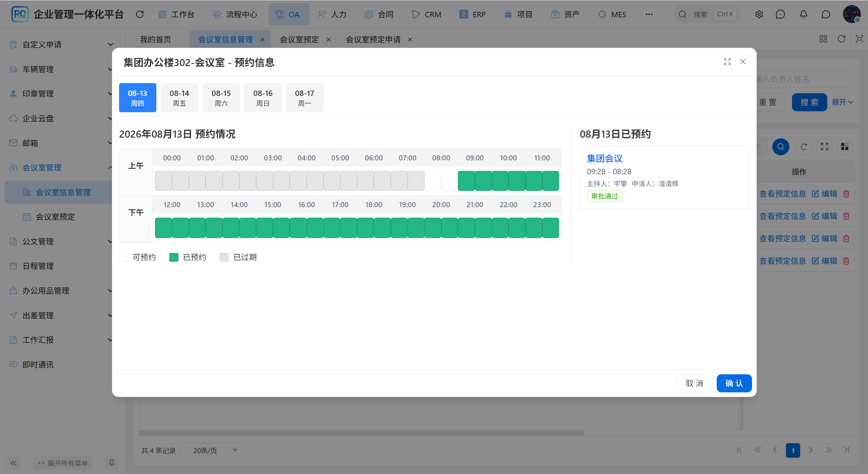
Task: Click the fullscreen icon above the 操作 column
Action: click(825, 147)
